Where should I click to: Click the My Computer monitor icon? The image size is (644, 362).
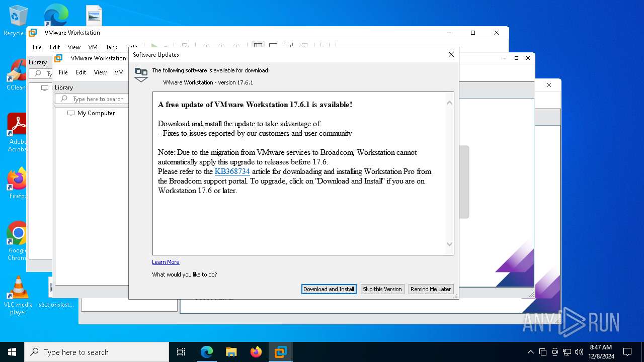70,113
